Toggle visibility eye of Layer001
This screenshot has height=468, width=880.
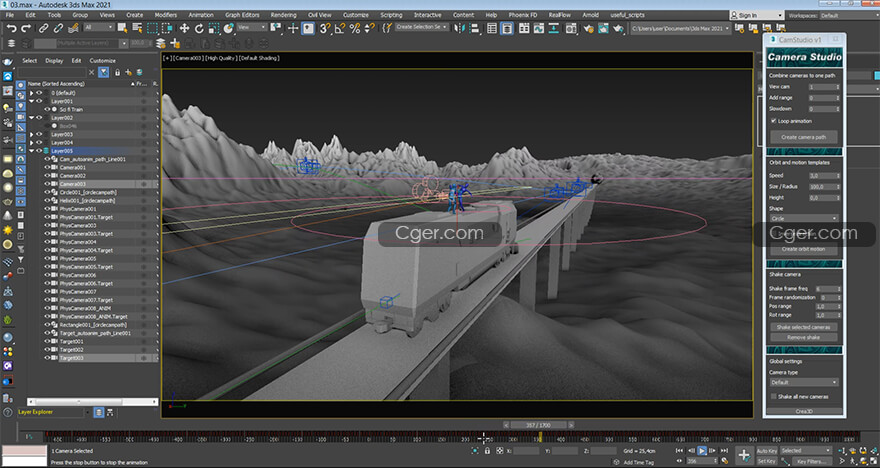[x=39, y=101]
